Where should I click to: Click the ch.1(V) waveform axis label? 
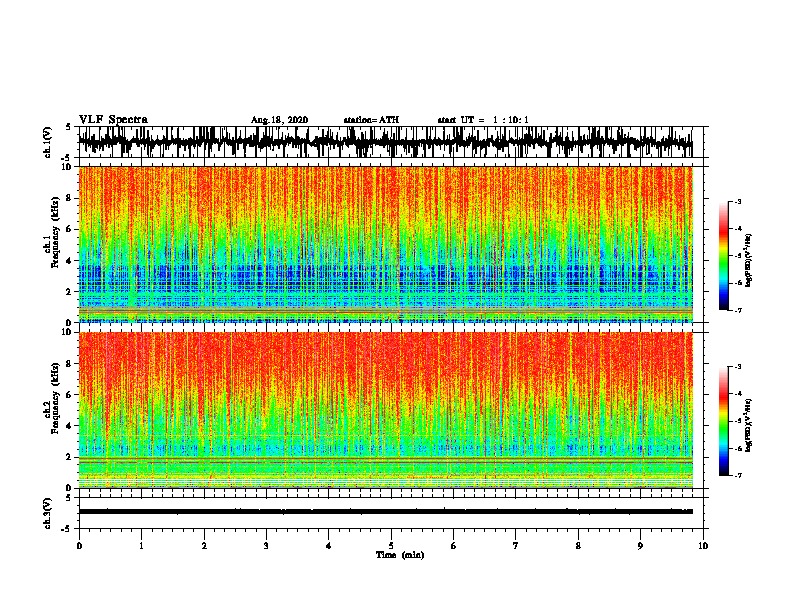(x=48, y=142)
